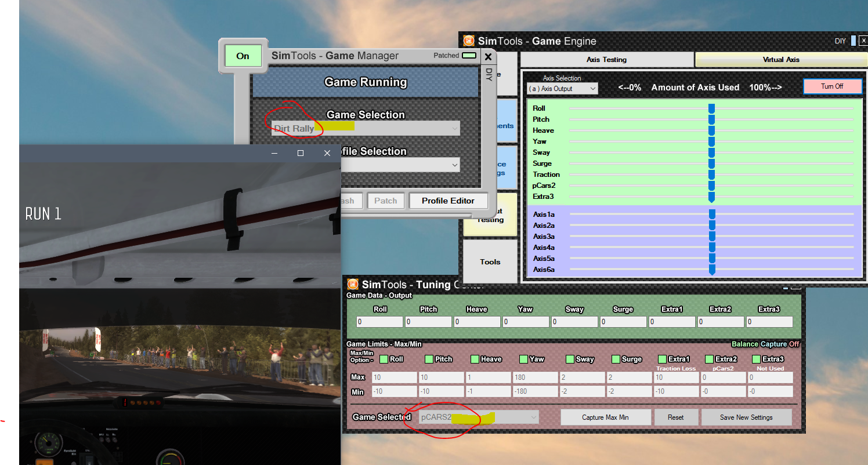Image resolution: width=868 pixels, height=465 pixels.
Task: Toggle the Extra3 Not Used checkbox
Action: pos(756,359)
